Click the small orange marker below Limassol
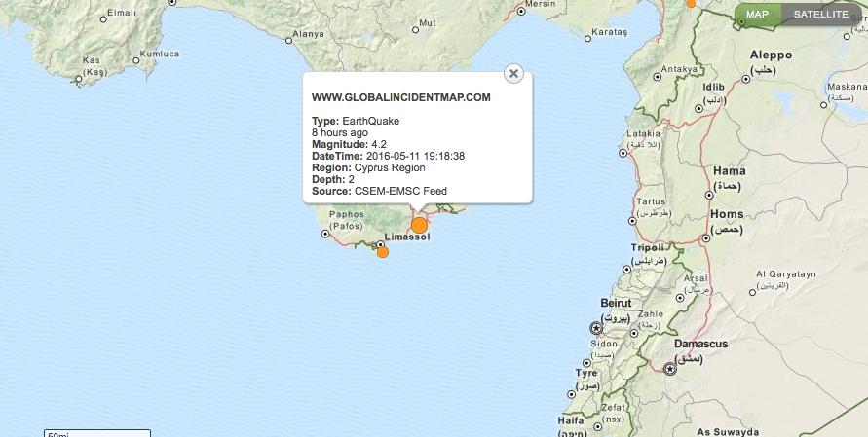The width and height of the screenshot is (868, 437). (383, 252)
